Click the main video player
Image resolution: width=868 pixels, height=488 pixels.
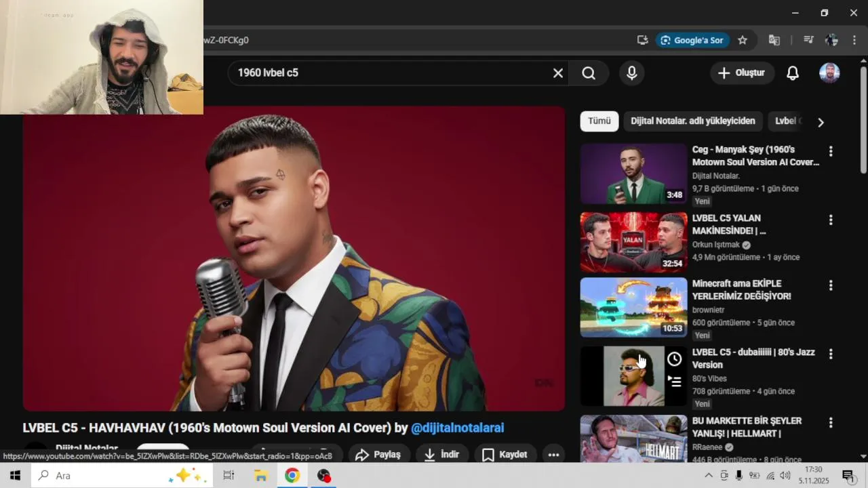pyautogui.click(x=294, y=259)
